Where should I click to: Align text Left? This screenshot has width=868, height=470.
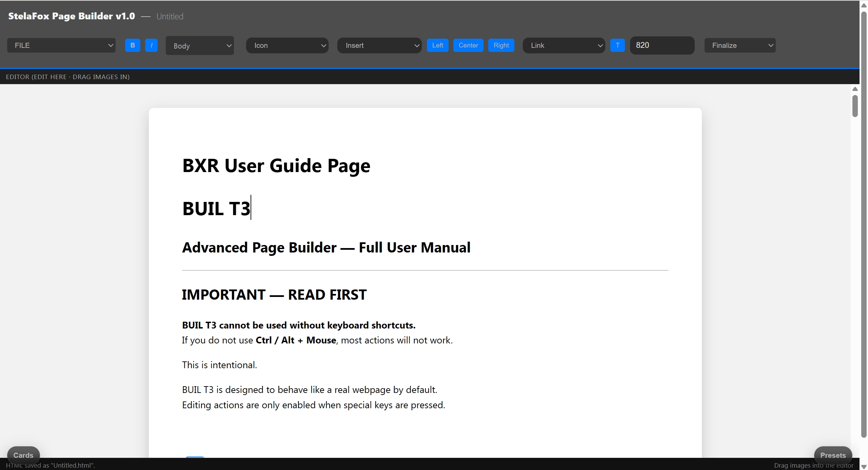(x=437, y=45)
